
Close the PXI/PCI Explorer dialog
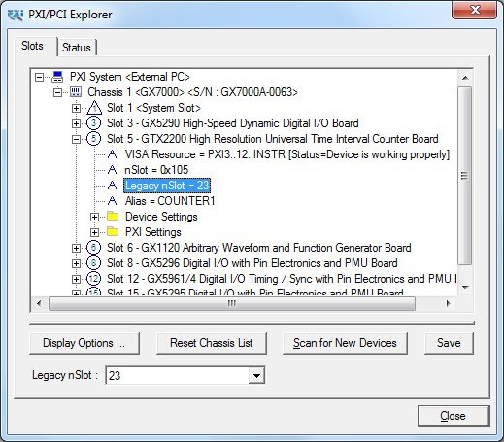(x=453, y=416)
